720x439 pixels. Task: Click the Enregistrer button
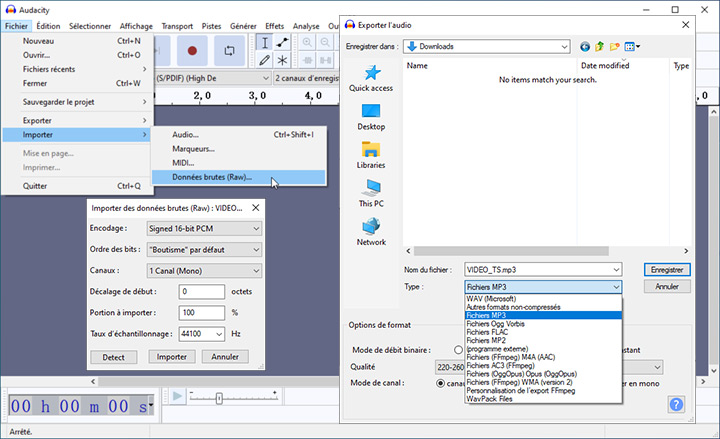(x=666, y=269)
